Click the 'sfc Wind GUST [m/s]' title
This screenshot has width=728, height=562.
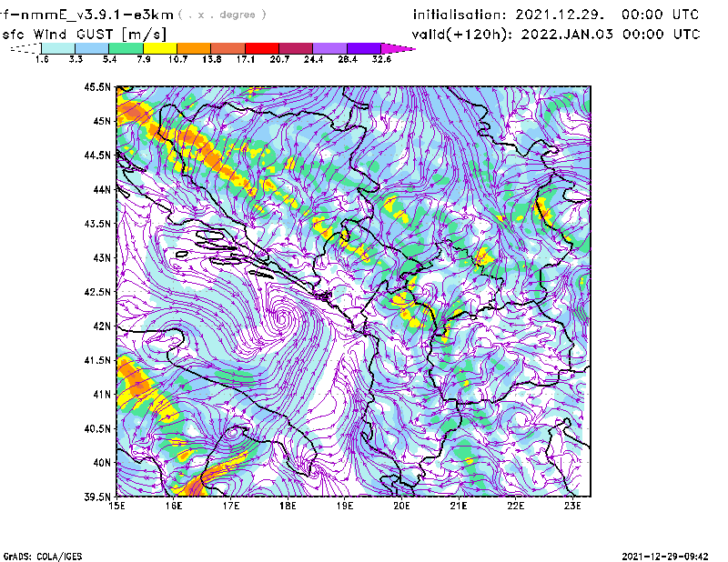(x=84, y=35)
